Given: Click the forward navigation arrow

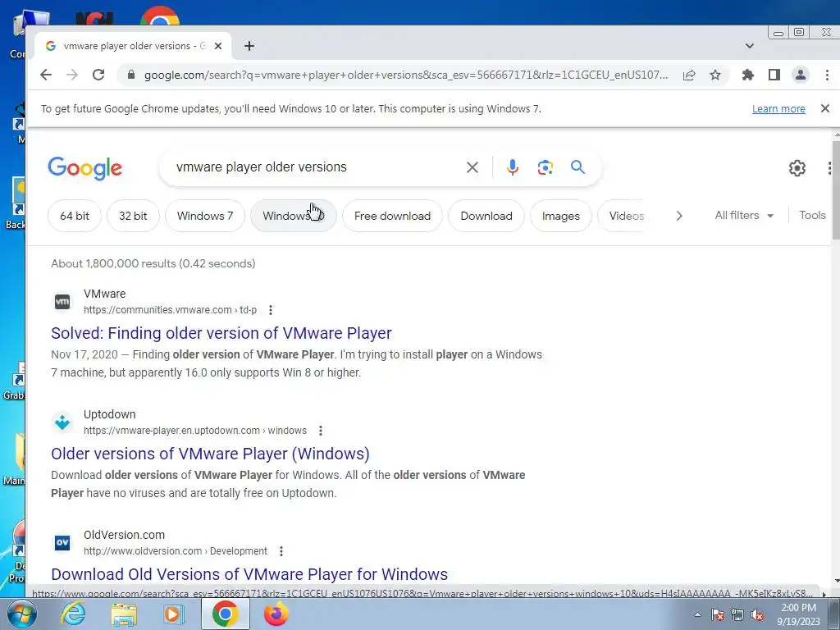Looking at the screenshot, I should [x=72, y=75].
